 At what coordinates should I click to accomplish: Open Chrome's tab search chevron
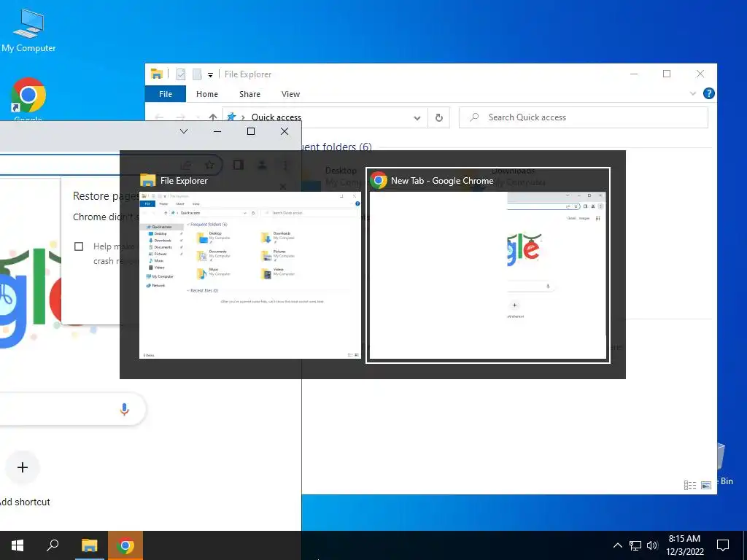[x=184, y=131]
